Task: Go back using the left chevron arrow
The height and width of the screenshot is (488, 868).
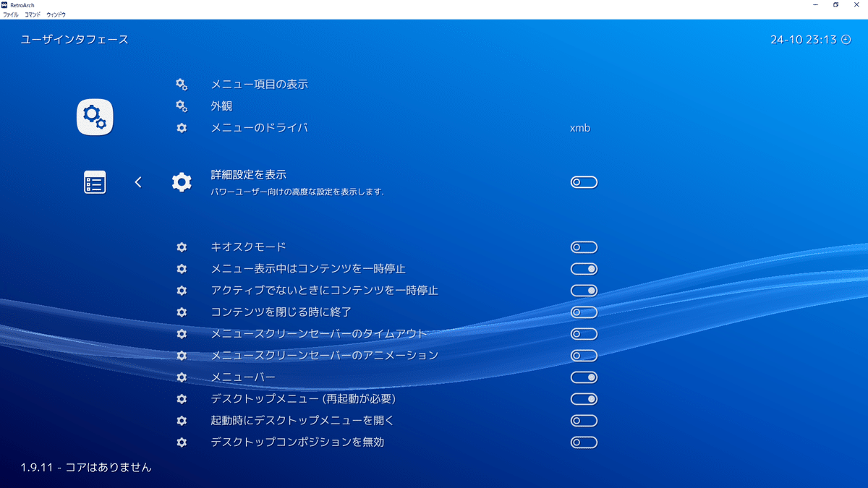Action: pos(138,182)
